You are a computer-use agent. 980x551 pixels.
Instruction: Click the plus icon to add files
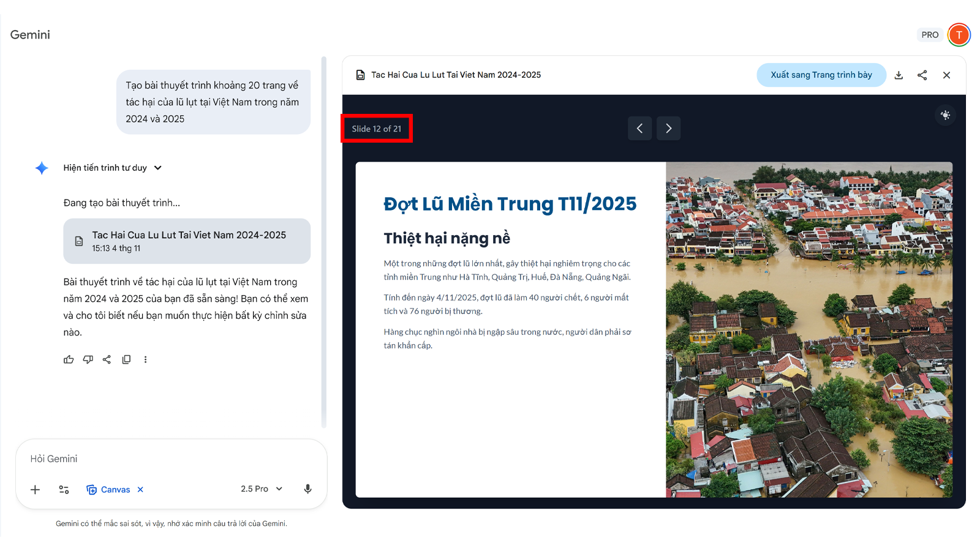(36, 489)
